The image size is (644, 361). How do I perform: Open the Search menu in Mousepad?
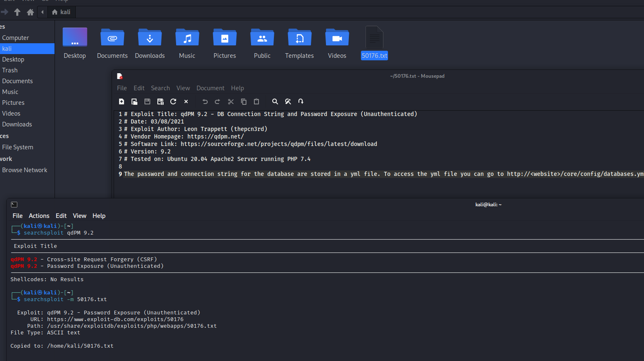pyautogui.click(x=160, y=88)
